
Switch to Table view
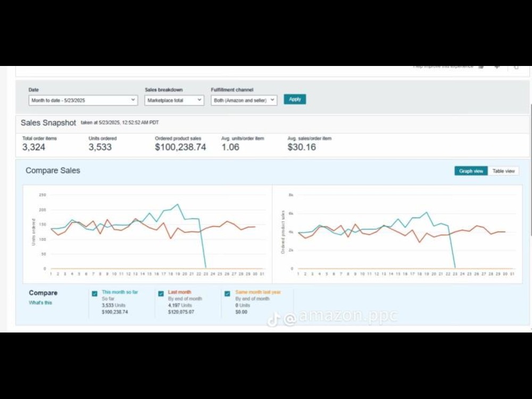503,171
